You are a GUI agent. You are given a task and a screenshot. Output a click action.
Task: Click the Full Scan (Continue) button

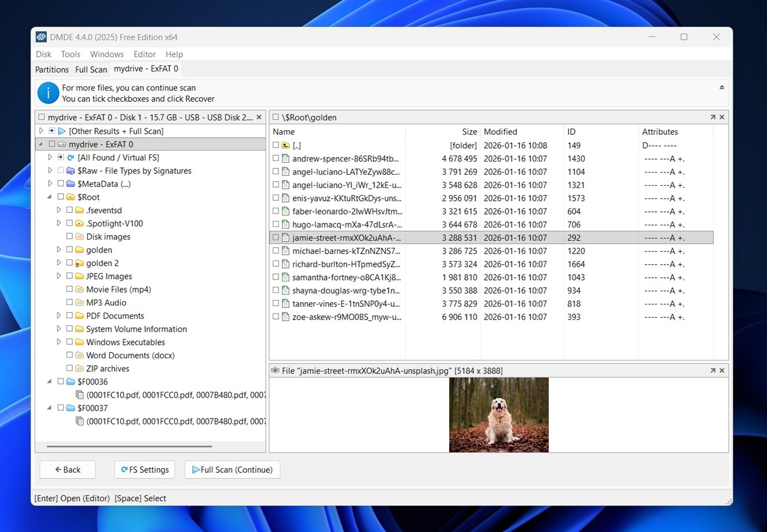[x=232, y=469]
